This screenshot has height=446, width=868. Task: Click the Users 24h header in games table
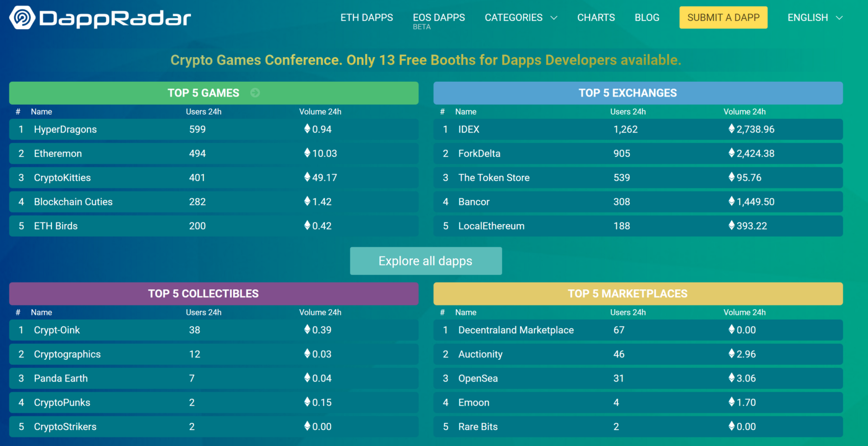(x=204, y=112)
